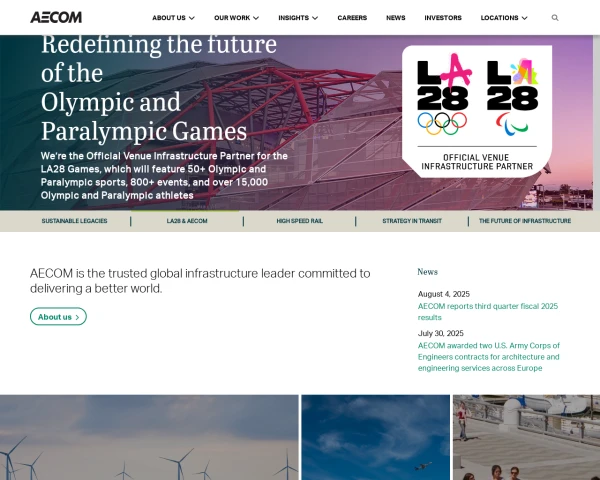600x480 pixels.
Task: Open the U.S. Army Corps of Engineers contracts article
Action: pyautogui.click(x=489, y=357)
